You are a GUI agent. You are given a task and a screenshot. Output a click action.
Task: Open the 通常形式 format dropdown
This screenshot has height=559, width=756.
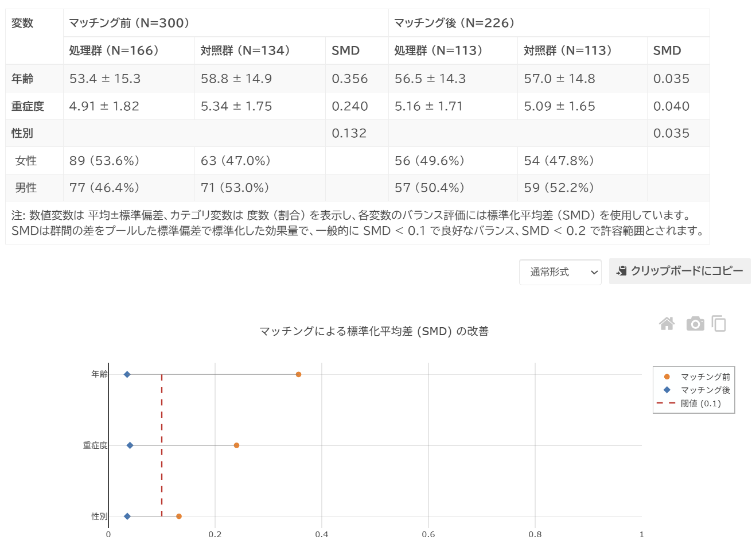tap(560, 272)
